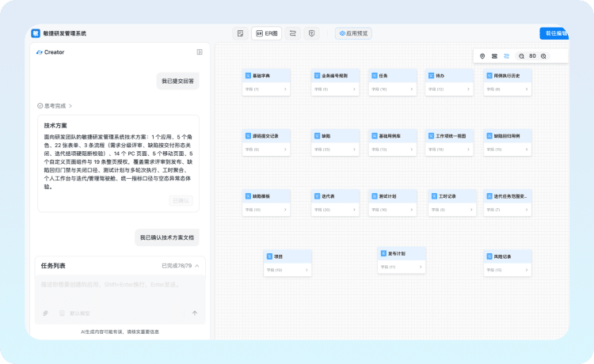Click the greyed 已确认 button

coord(181,200)
